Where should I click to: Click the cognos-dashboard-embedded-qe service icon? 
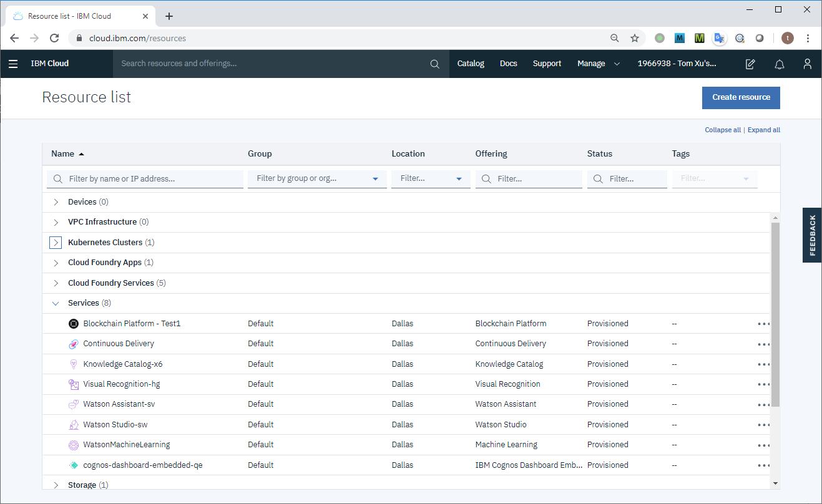click(73, 465)
